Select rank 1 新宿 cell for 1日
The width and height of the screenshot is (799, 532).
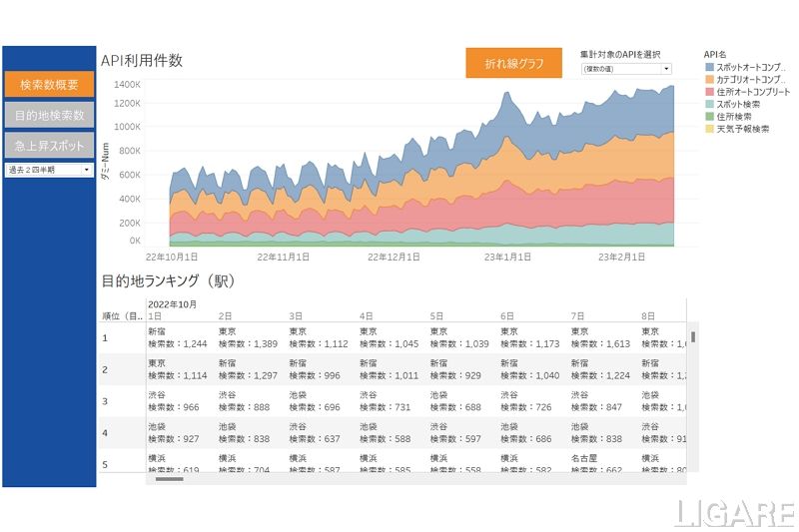[x=178, y=337]
